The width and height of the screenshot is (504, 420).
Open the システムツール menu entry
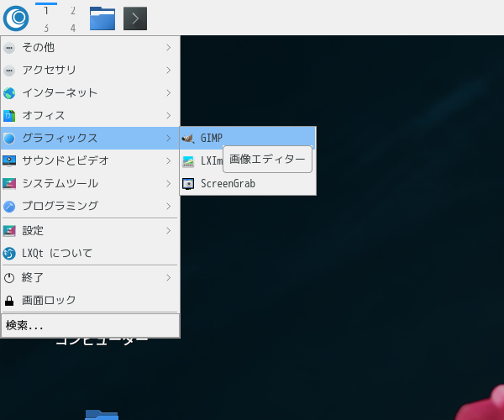(90, 183)
